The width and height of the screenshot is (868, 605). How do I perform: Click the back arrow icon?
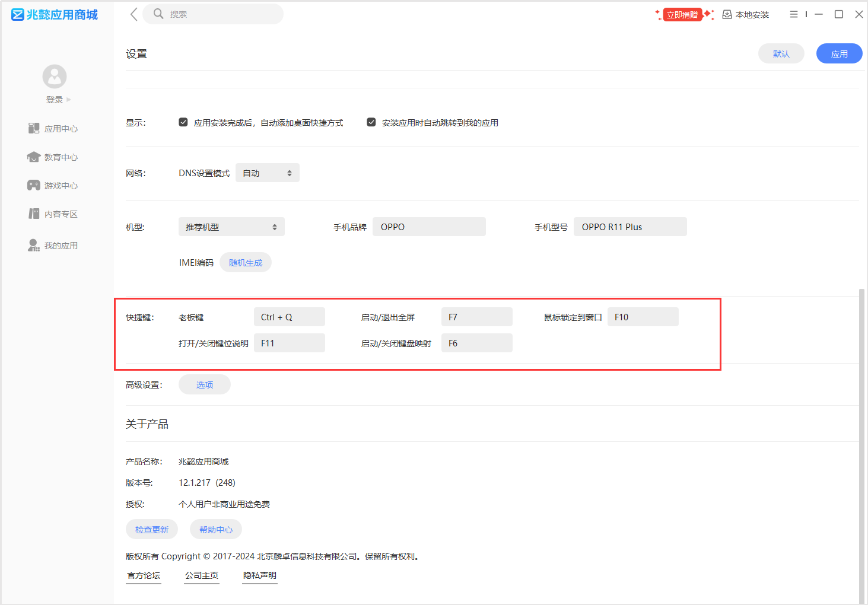click(x=133, y=14)
